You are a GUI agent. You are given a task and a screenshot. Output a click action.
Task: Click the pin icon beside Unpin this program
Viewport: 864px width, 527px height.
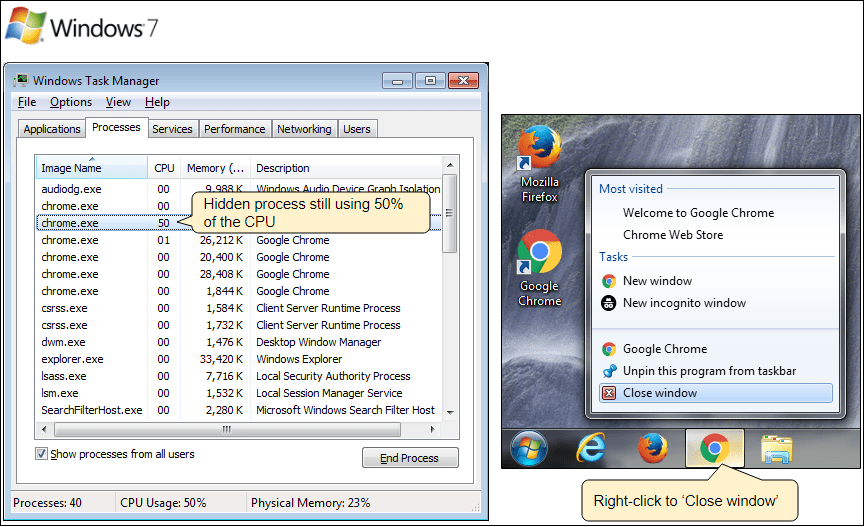(609, 371)
